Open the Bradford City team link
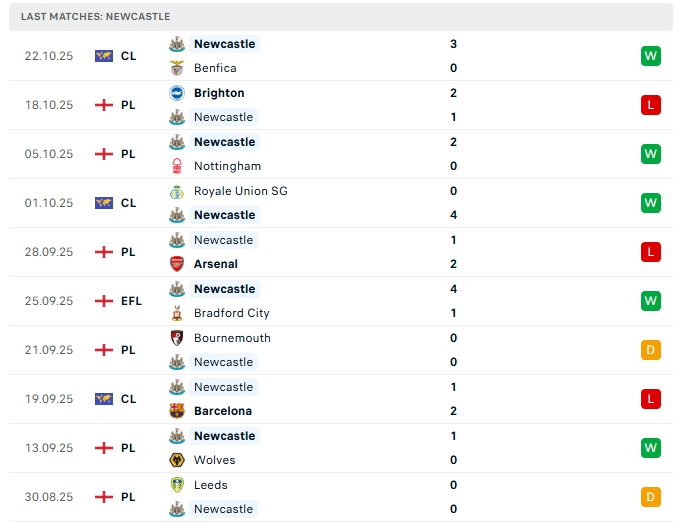685x522 pixels. click(231, 313)
